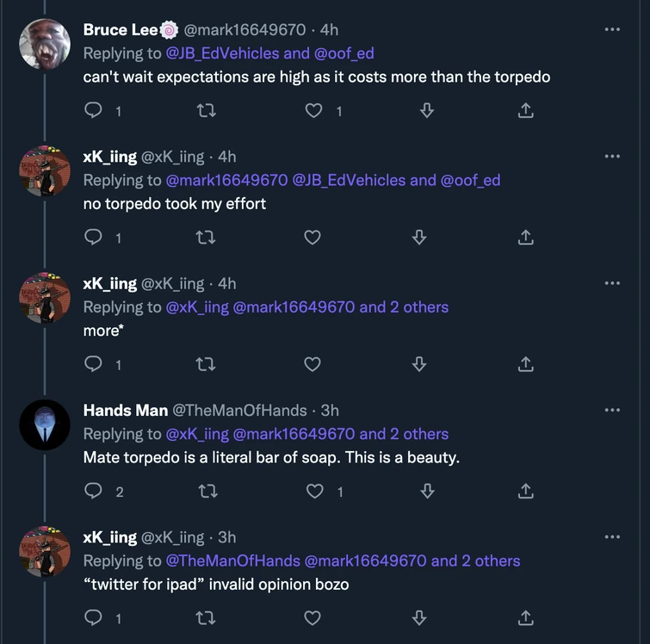Retweet the "no torpedo took my effort" tweet
This screenshot has width=650, height=644.
[x=206, y=238]
